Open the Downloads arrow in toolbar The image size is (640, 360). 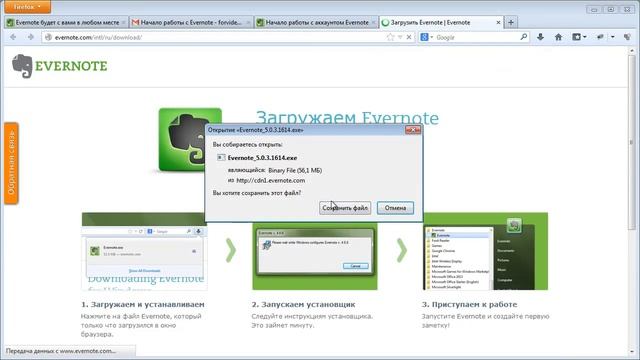click(540, 37)
